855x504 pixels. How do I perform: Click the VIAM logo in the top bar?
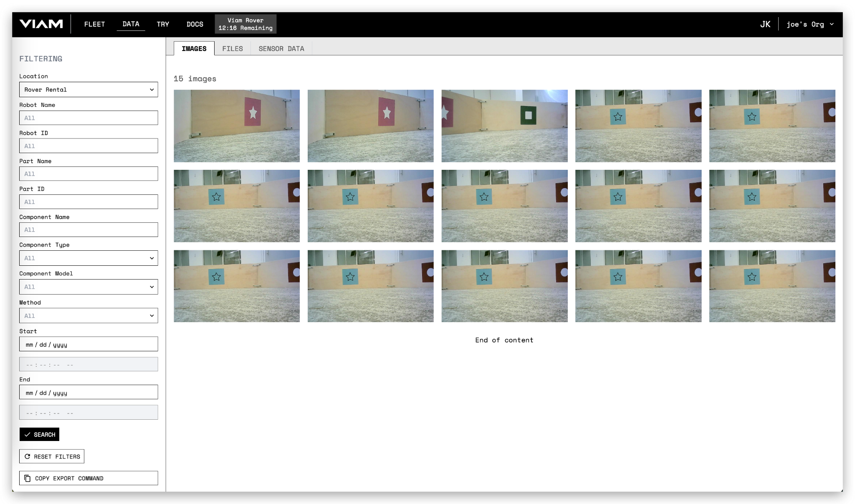pos(40,24)
